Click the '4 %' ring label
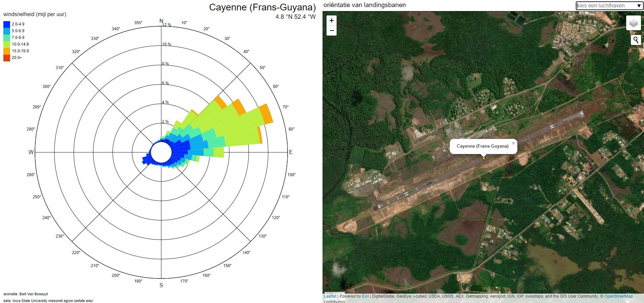Screen dimensions: 644x303 pos(165,102)
